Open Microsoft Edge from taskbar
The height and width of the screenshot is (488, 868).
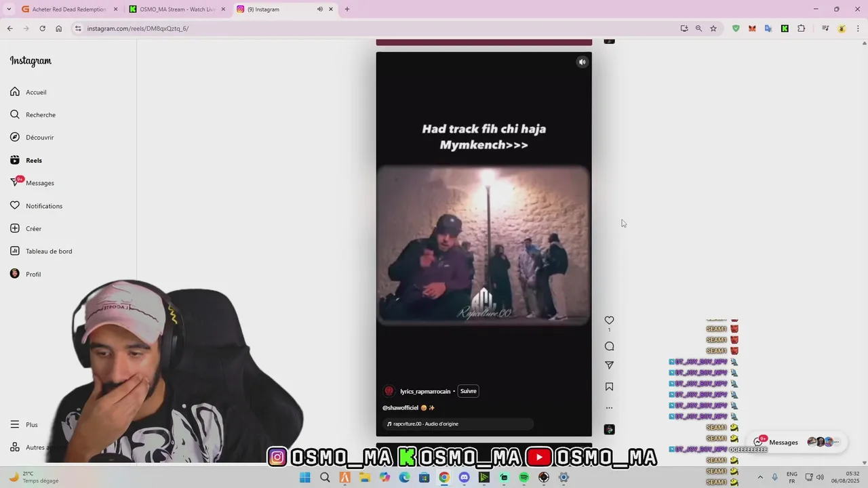click(x=404, y=477)
